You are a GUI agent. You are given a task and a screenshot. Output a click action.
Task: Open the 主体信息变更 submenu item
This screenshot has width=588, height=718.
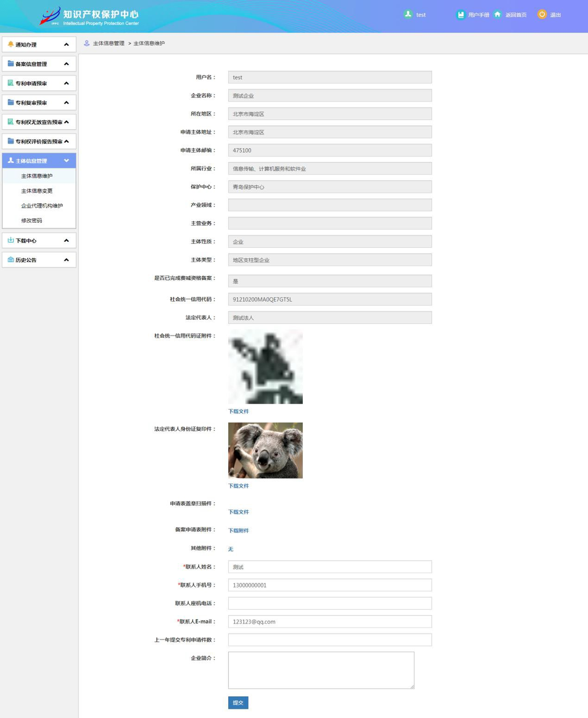[x=36, y=191]
